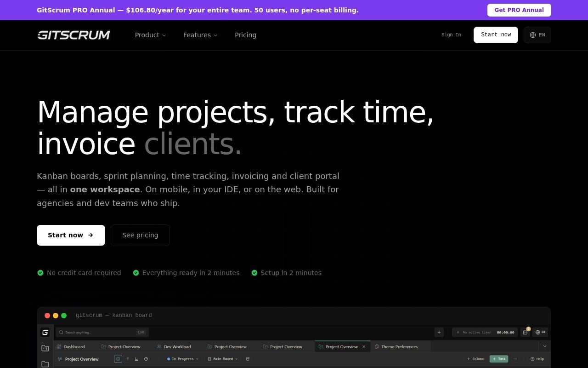
Task: Open the globe EN language selector in the navbar
Action: (537, 35)
